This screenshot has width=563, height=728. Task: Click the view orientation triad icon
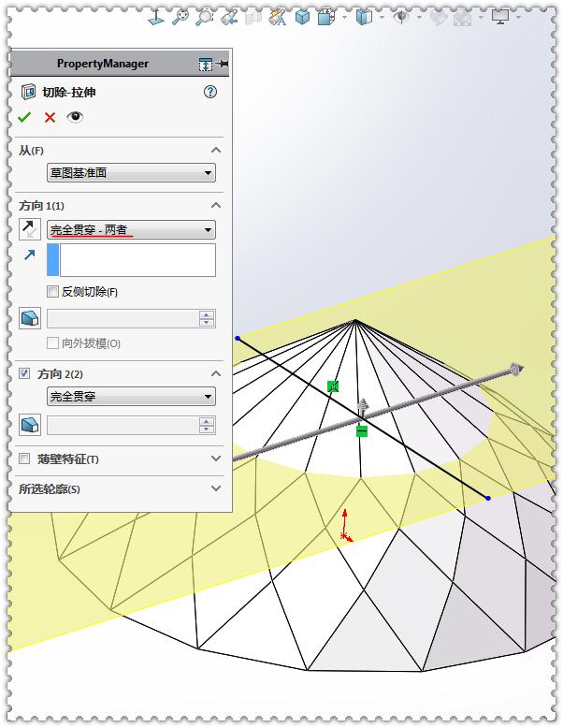156,18
